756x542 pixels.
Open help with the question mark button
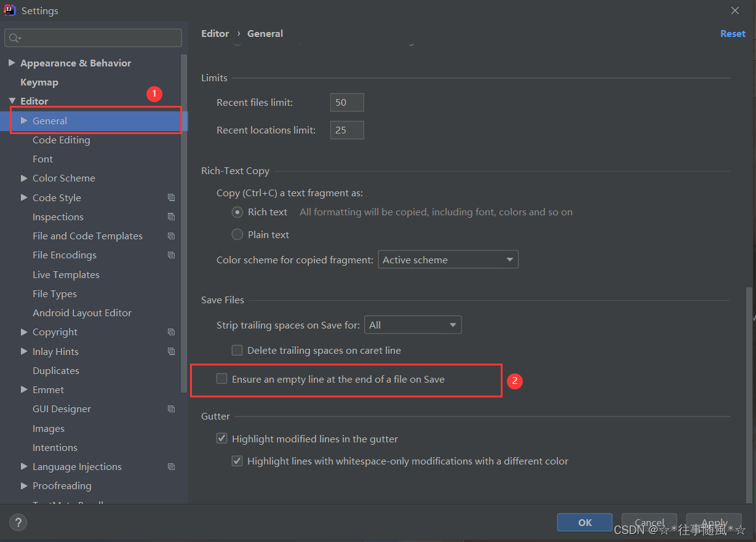coord(18,523)
